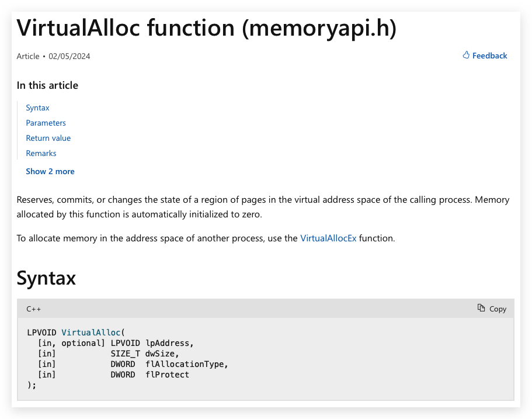
Task: Copy the C++ code snippet
Action: click(x=492, y=309)
